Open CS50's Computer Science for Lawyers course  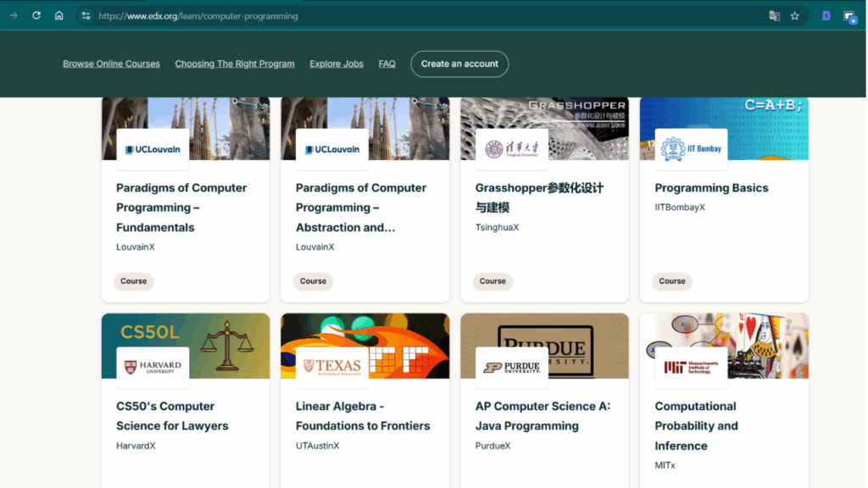click(x=172, y=416)
